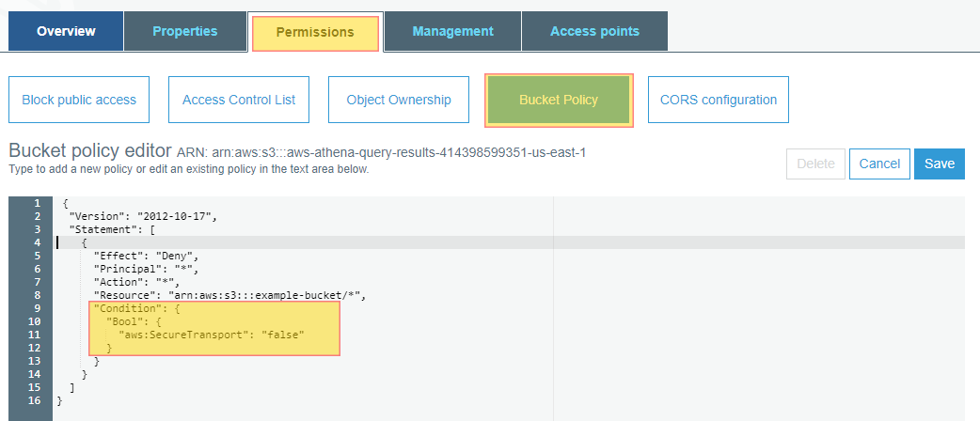
Task: Go to the Access points tab
Action: [x=594, y=31]
